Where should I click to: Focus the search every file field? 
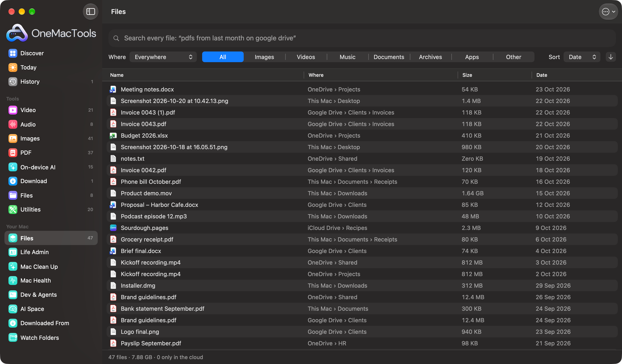[362, 38]
